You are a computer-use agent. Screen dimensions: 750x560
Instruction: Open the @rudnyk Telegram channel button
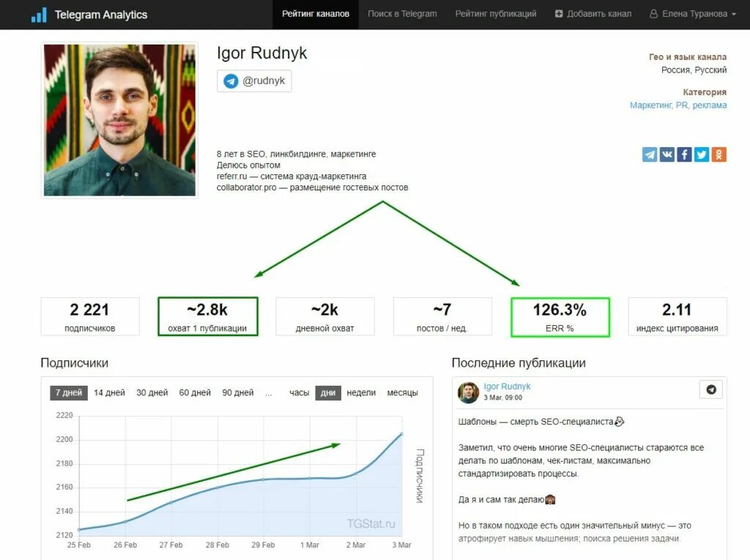pos(254,81)
